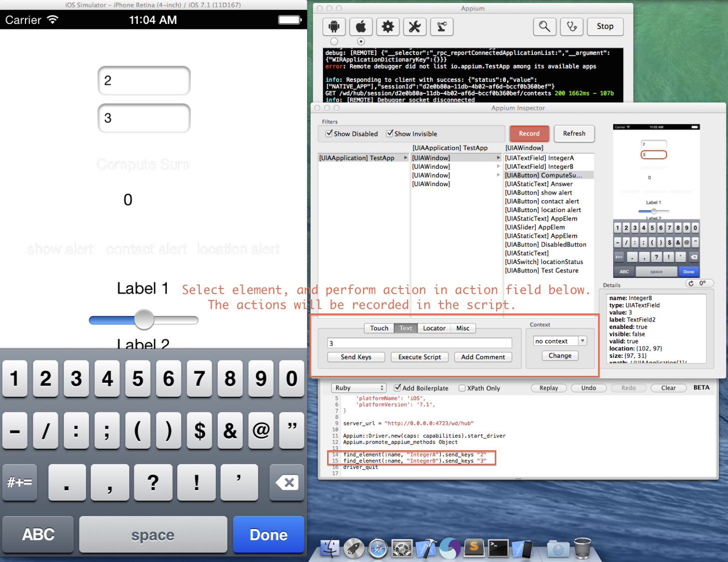Open robot settings icon in Appium
The image size is (728, 562).
(442, 26)
